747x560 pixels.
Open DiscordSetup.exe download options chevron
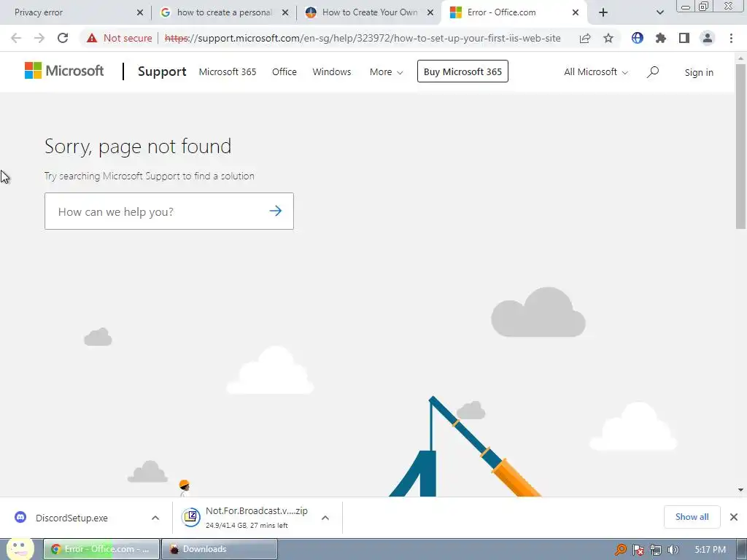155,518
